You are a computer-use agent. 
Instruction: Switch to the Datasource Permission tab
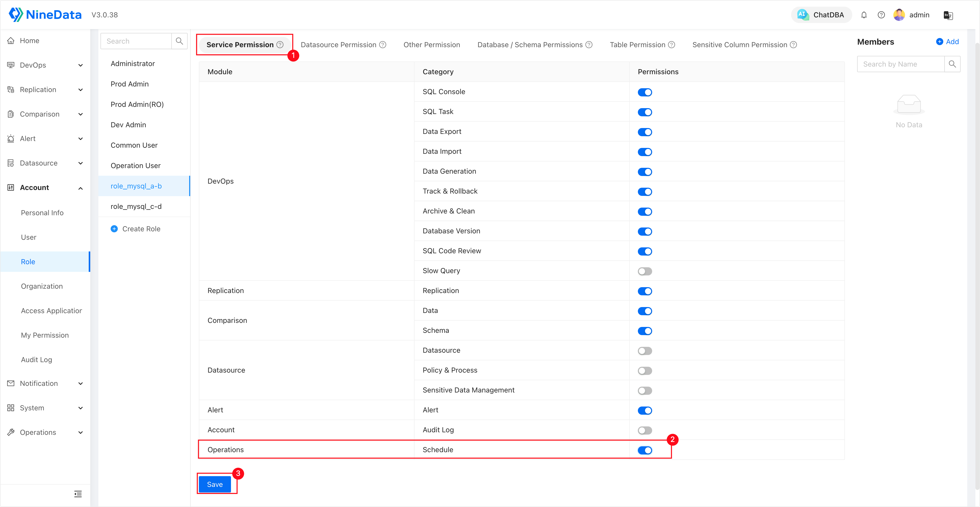343,45
